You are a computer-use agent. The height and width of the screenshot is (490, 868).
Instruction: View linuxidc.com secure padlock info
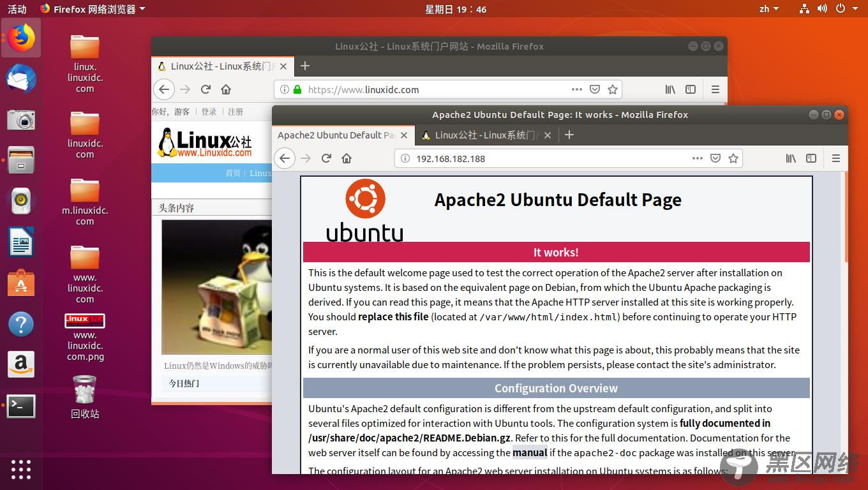pos(297,89)
